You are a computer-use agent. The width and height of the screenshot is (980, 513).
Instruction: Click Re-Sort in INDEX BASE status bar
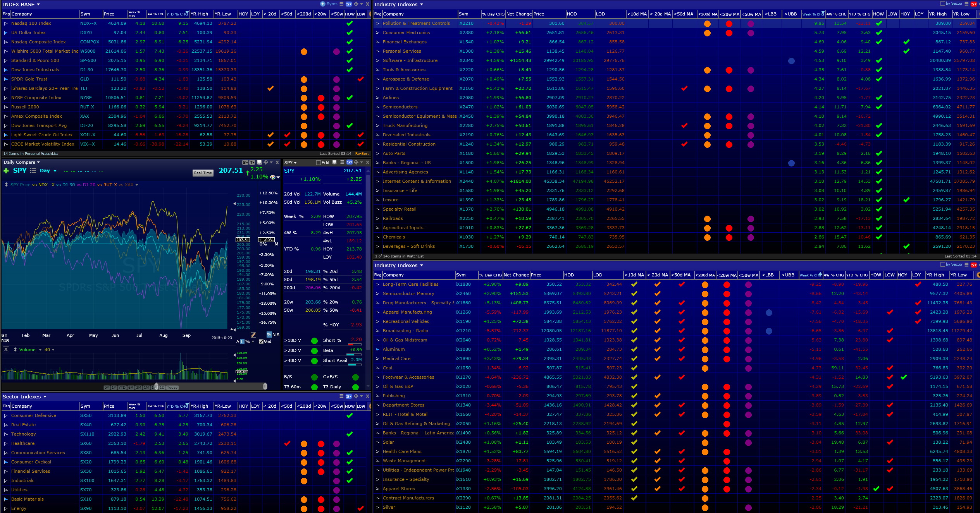(362, 154)
